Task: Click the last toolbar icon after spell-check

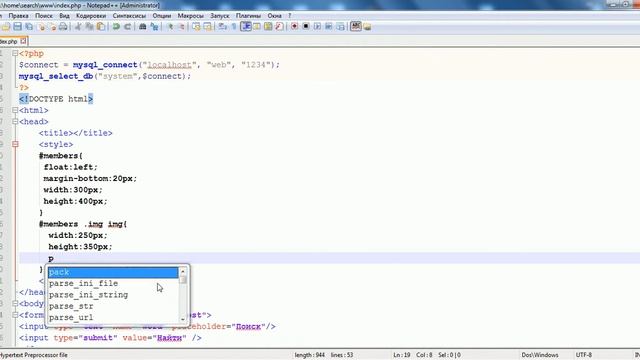Action: [x=367, y=27]
